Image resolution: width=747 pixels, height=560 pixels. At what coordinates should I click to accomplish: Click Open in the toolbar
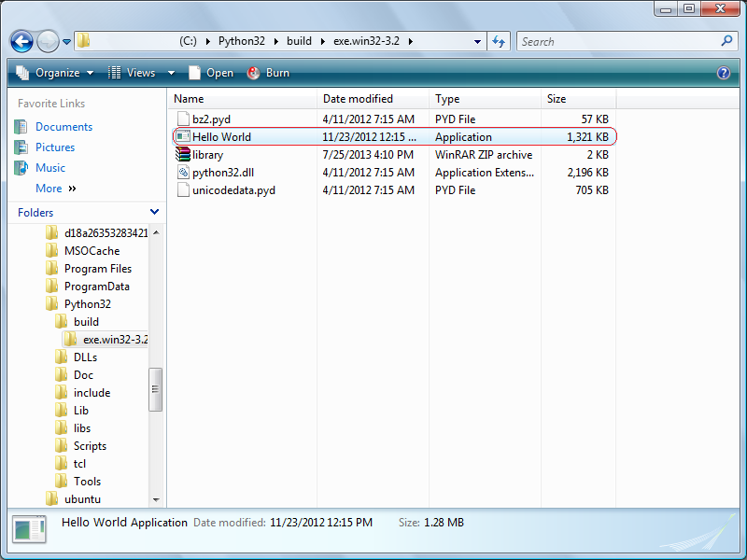[x=211, y=73]
